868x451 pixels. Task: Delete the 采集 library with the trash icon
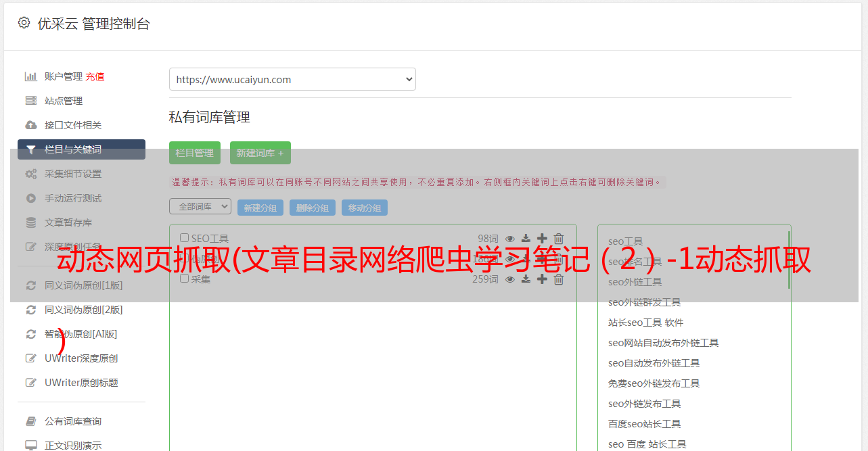pyautogui.click(x=559, y=279)
